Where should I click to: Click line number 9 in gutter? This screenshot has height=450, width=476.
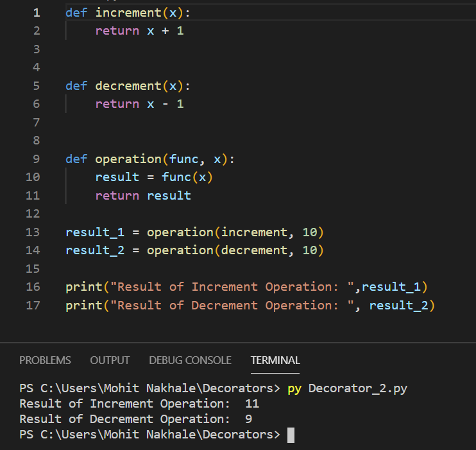pyautogui.click(x=37, y=159)
